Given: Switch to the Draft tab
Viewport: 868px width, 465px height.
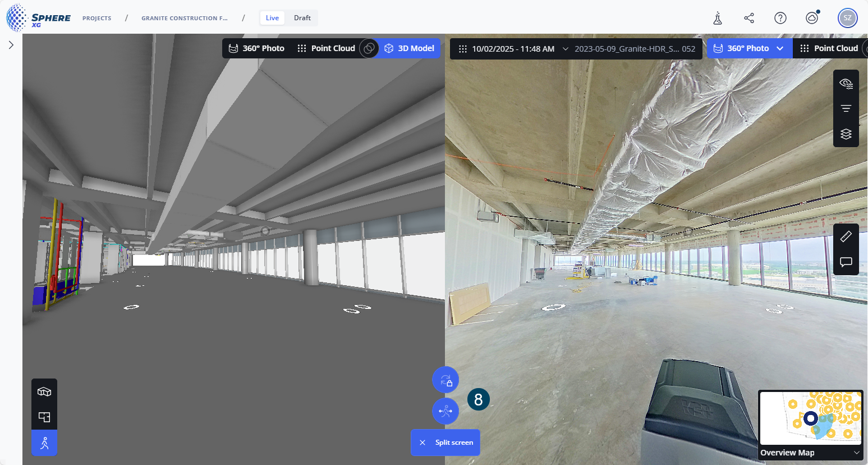Looking at the screenshot, I should (302, 18).
